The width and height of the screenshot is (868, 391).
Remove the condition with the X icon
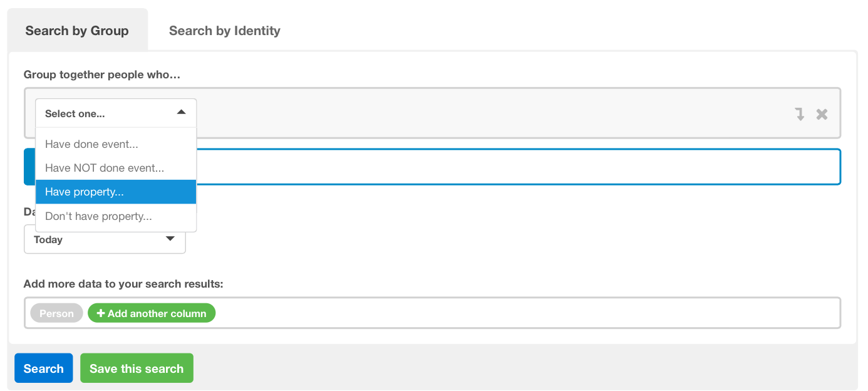tap(822, 114)
